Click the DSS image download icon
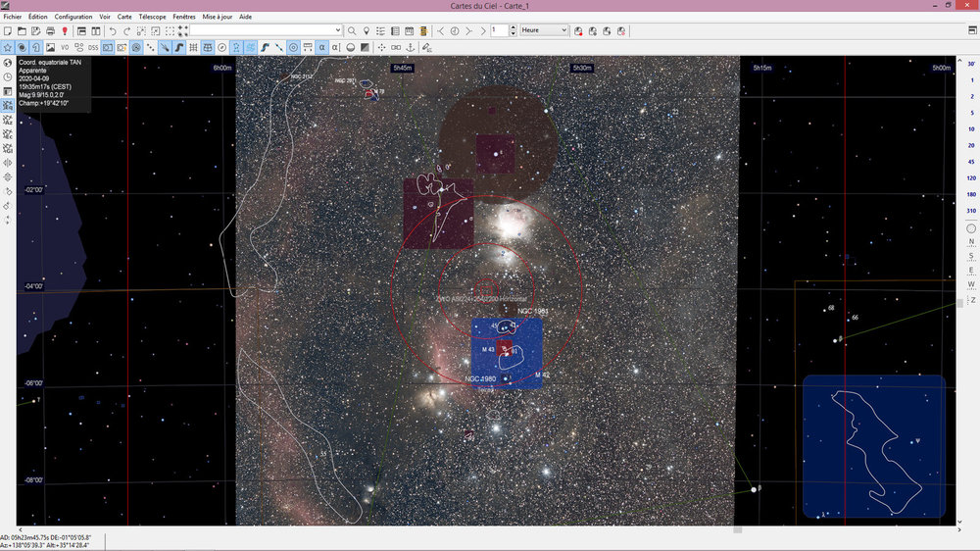 click(93, 47)
